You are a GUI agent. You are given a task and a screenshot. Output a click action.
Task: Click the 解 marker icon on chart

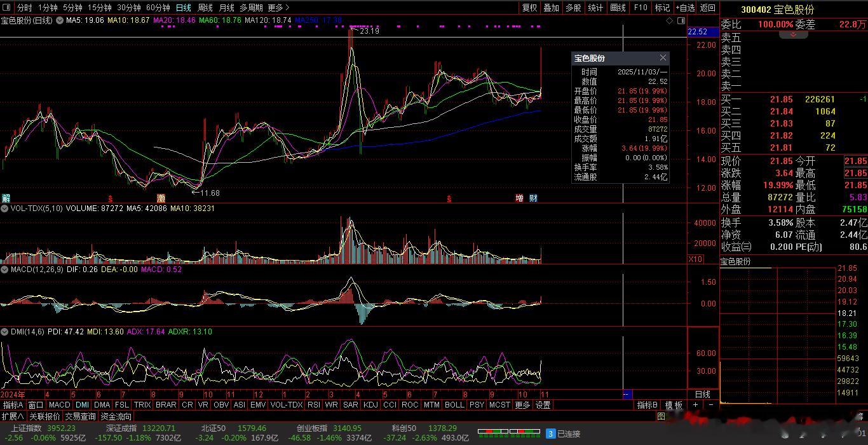(6, 198)
